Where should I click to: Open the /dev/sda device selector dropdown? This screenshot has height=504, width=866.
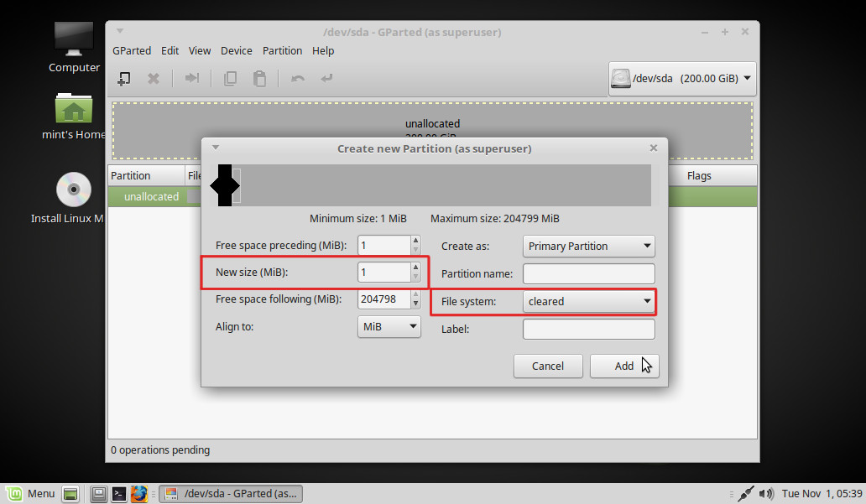point(681,79)
